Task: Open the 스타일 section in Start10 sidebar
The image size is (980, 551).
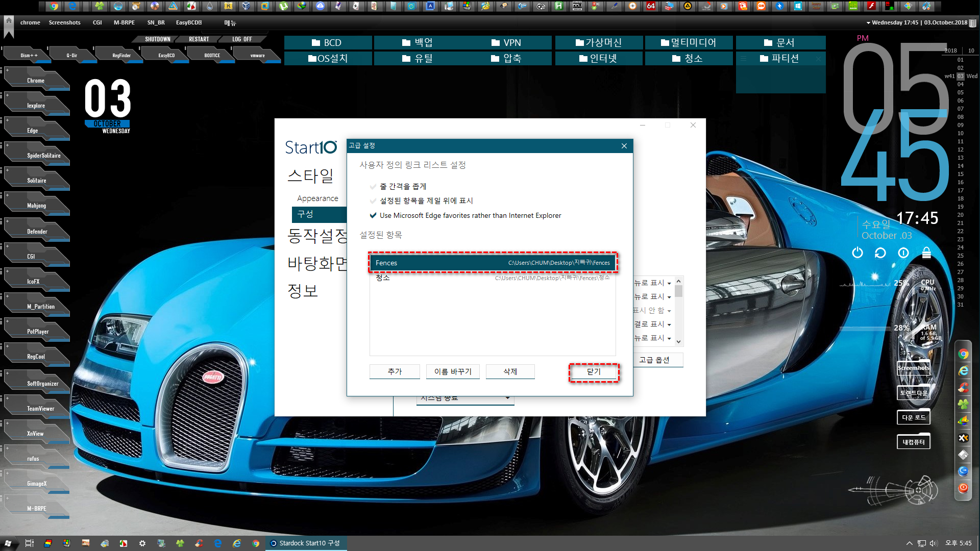Action: click(x=310, y=176)
